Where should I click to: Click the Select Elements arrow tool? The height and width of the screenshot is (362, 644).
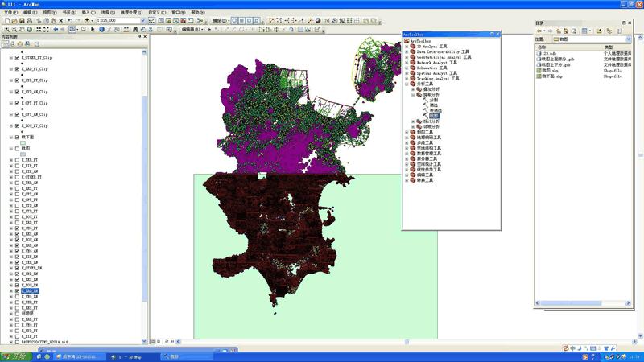click(x=93, y=30)
